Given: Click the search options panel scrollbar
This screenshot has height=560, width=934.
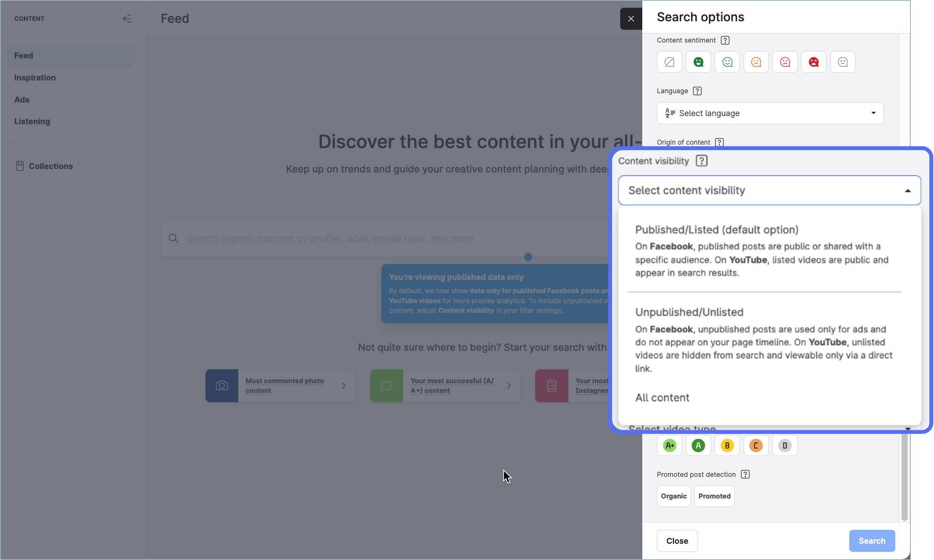Looking at the screenshot, I should point(904,476).
